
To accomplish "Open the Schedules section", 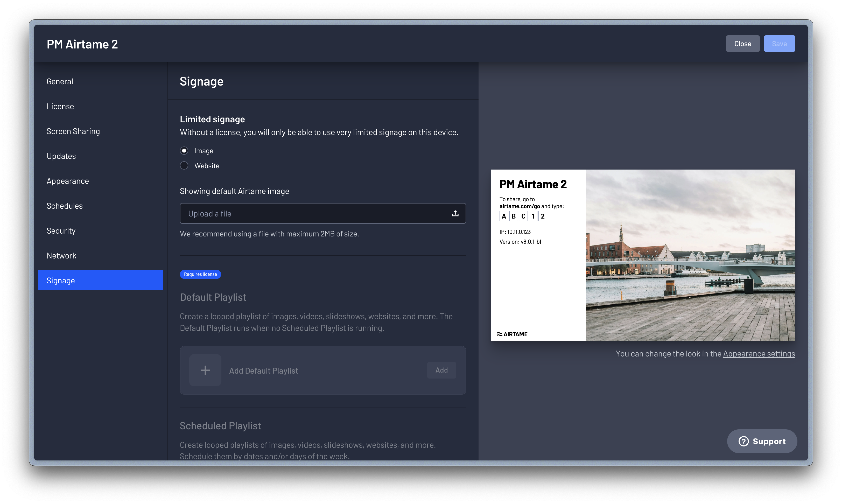I will tap(101, 206).
